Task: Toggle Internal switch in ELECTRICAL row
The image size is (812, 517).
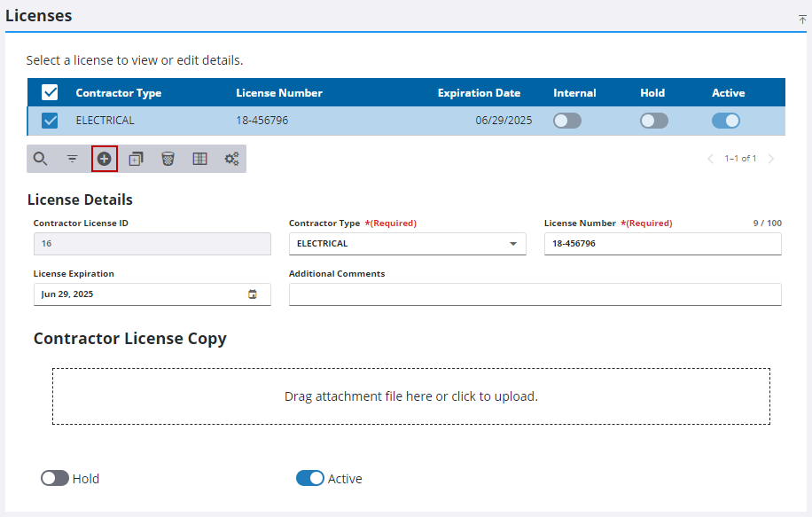Action: (567, 121)
